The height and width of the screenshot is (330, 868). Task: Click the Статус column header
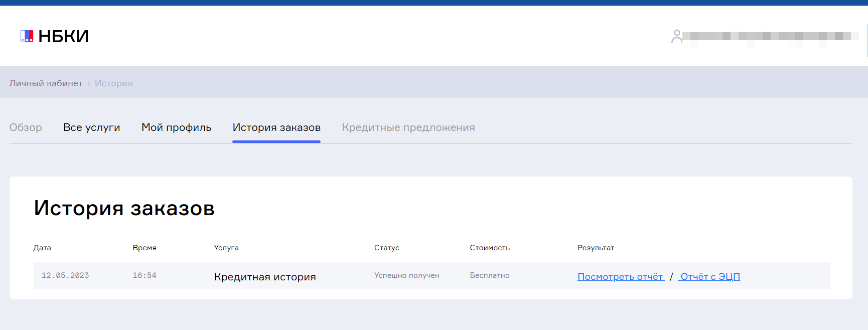tap(387, 248)
